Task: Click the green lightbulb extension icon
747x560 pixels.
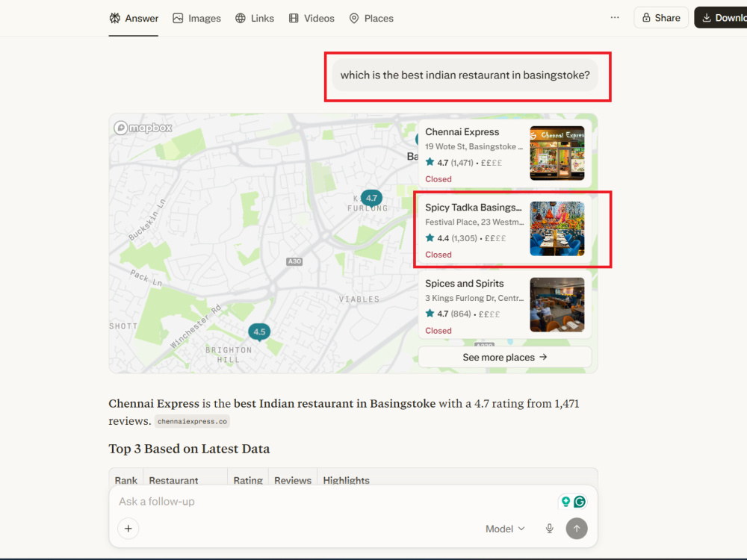Action: pyautogui.click(x=565, y=502)
